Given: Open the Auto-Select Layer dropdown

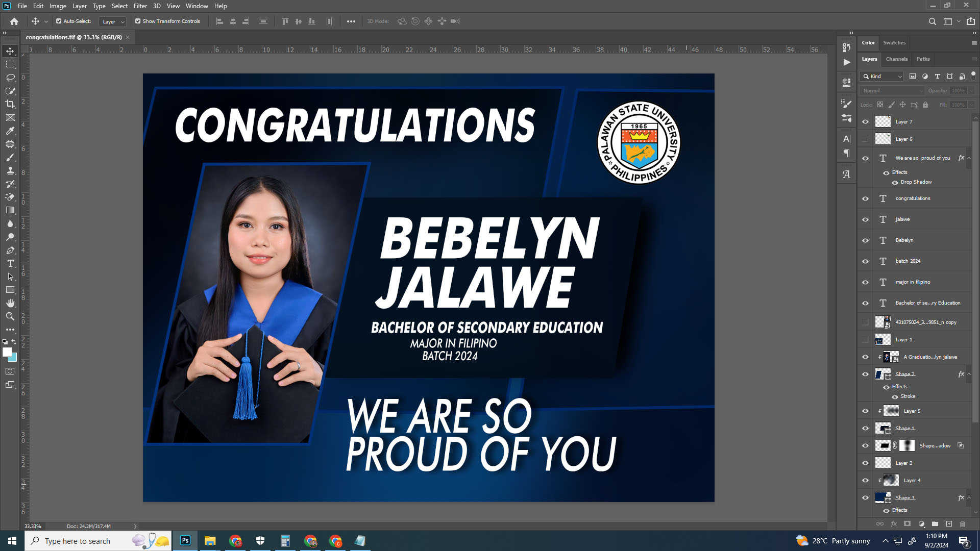Looking at the screenshot, I should coord(113,21).
